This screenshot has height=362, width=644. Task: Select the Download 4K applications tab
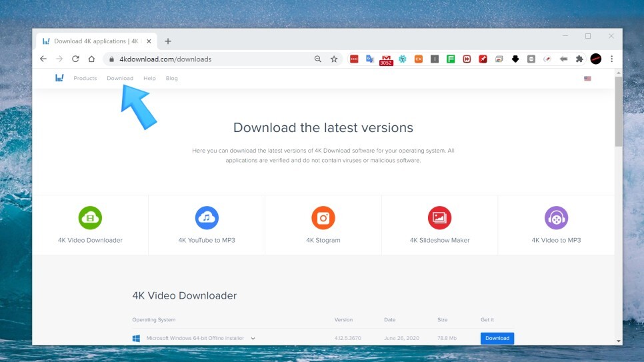point(97,41)
